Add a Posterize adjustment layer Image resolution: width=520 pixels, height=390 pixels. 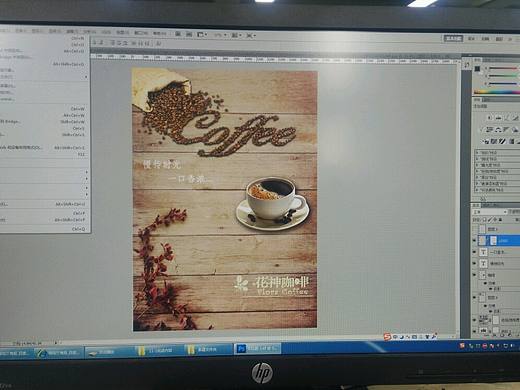494,142
